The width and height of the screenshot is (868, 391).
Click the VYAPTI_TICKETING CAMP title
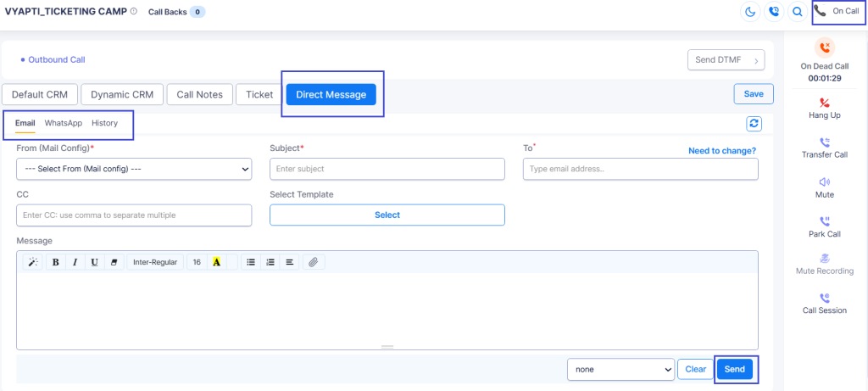click(65, 11)
